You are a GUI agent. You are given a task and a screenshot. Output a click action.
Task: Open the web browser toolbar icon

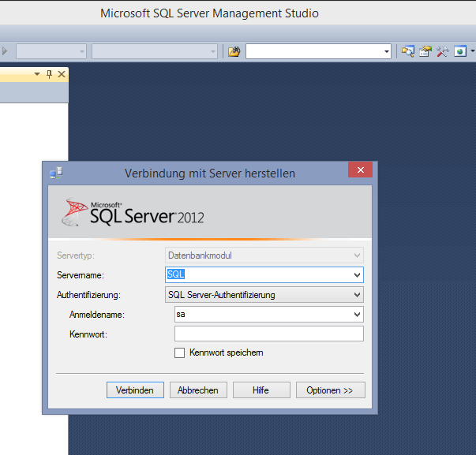coord(460,51)
